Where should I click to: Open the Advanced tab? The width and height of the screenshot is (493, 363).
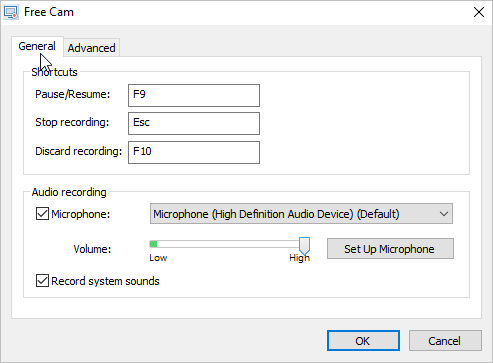[91, 48]
